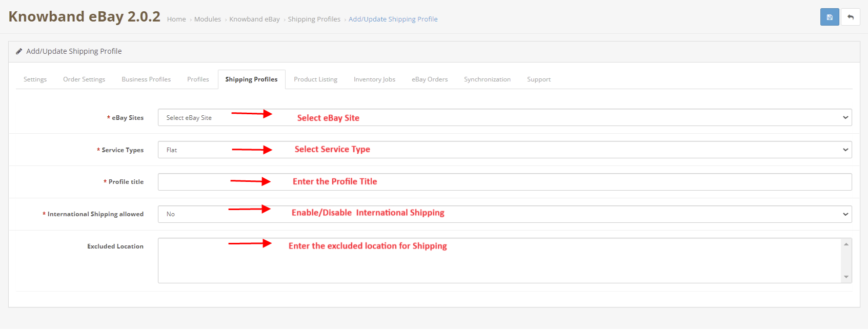Click the Service Types field label
Image resolution: width=868 pixels, height=332 pixels.
(x=120, y=150)
